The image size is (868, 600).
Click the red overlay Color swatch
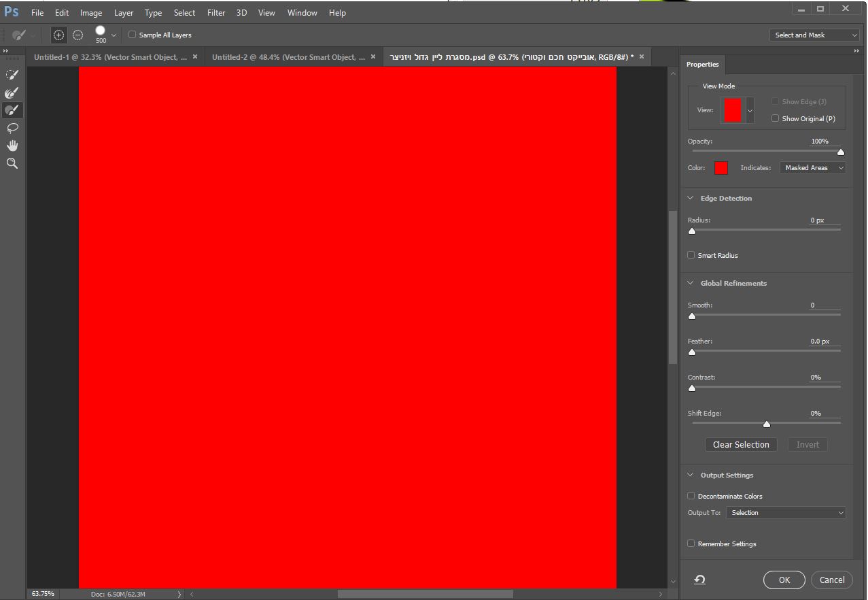(x=721, y=168)
